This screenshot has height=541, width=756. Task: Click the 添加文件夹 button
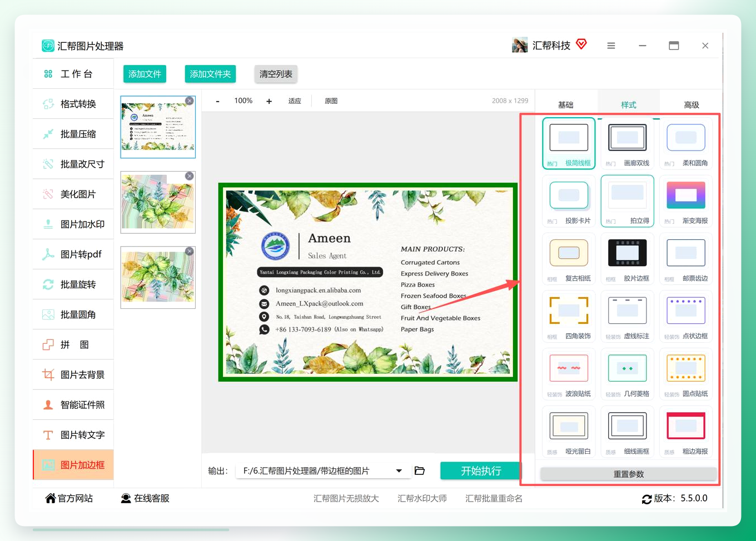pos(210,74)
